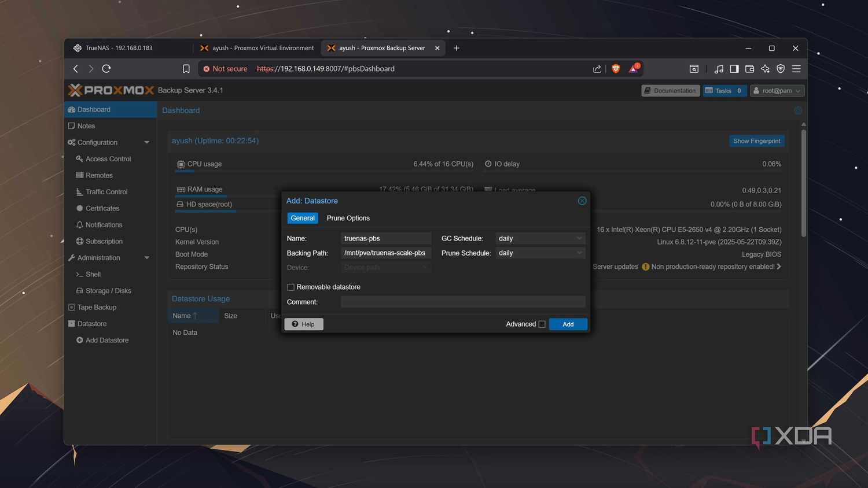Open the Brave wallet icon
Image resolution: width=868 pixels, height=488 pixels.
(750, 69)
